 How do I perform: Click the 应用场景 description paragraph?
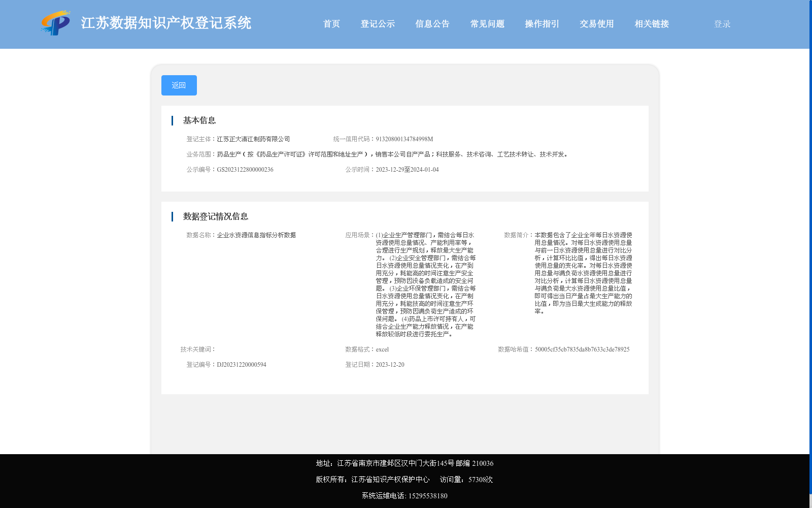pos(426,284)
